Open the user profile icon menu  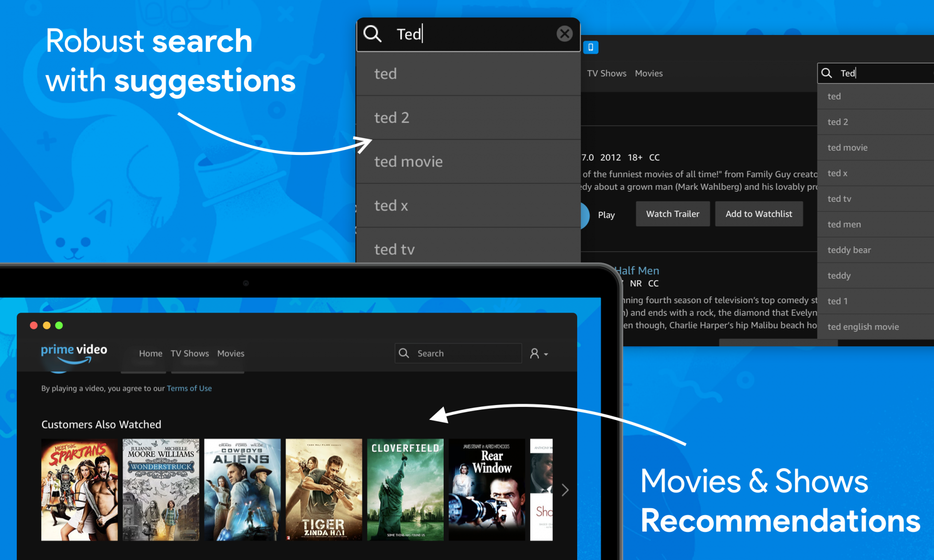(x=539, y=354)
